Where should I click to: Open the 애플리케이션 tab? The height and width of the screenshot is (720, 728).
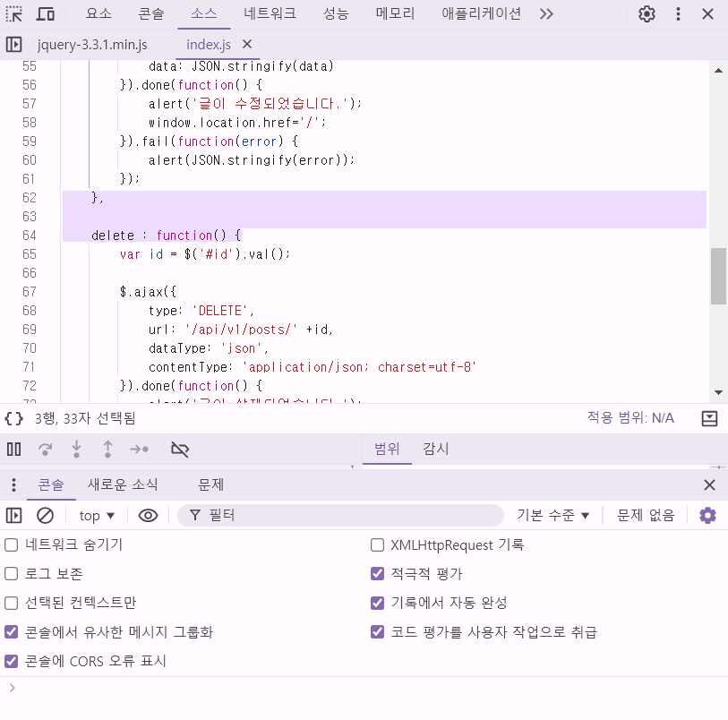[x=481, y=14]
